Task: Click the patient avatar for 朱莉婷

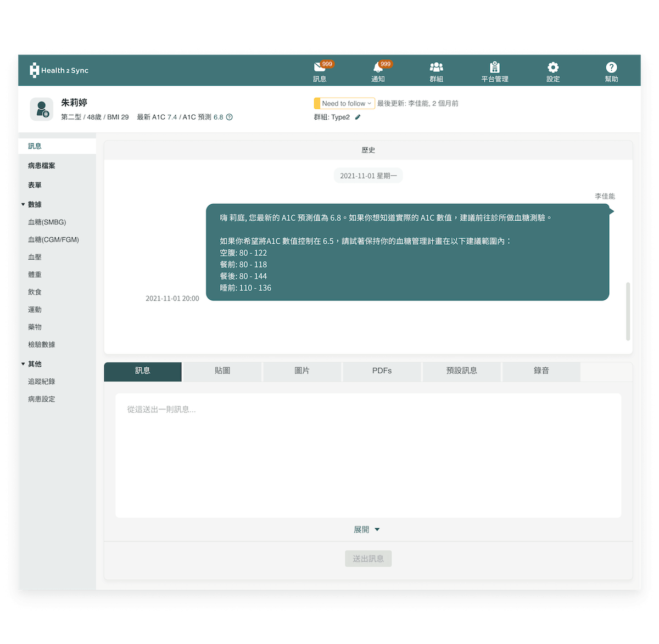Action: 41,109
